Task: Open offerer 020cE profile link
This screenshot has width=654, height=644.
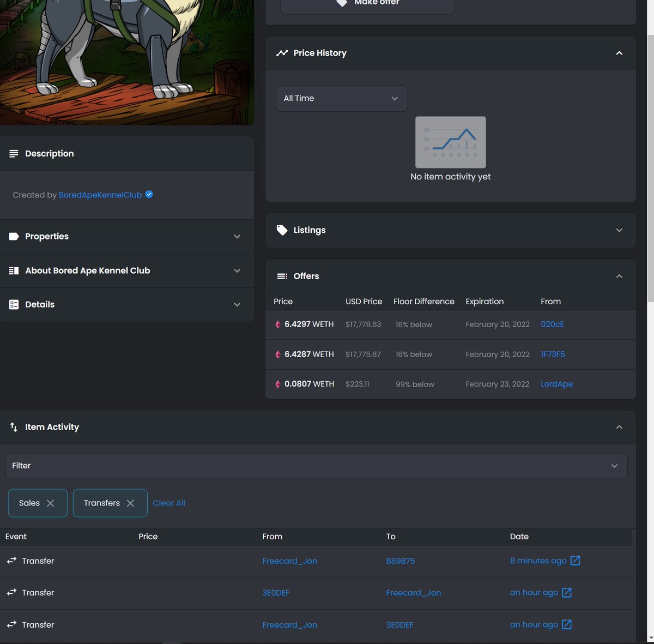Action: (x=552, y=324)
